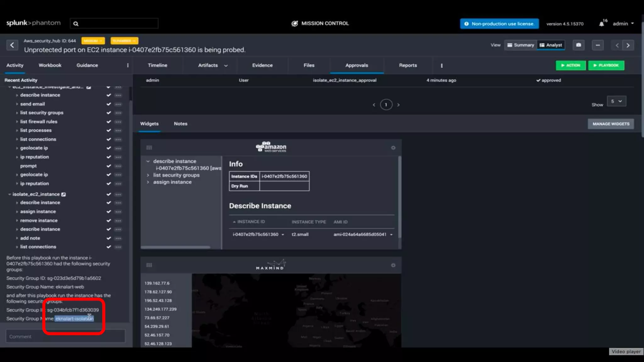Click MANAGE WIDGETS button

point(611,124)
